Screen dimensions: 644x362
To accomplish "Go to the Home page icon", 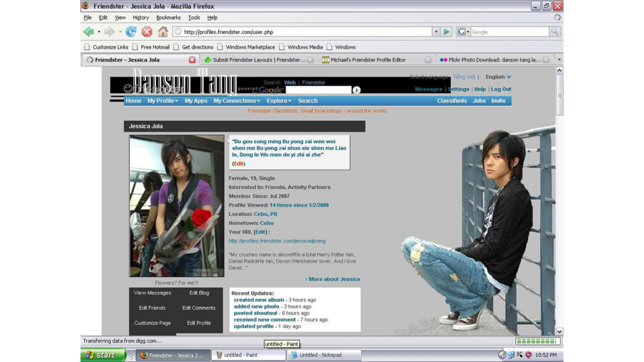I will click(163, 31).
